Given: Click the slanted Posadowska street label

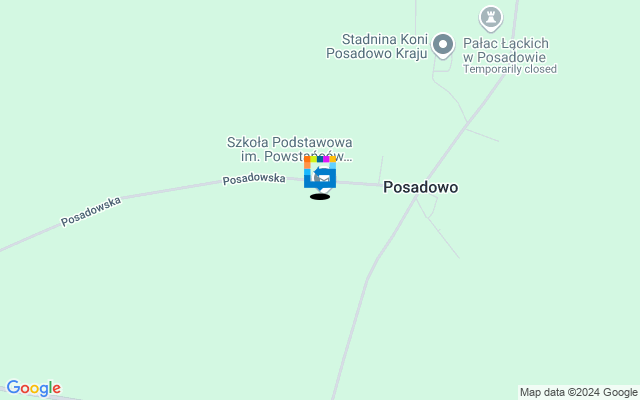Looking at the screenshot, I should click(x=91, y=211).
